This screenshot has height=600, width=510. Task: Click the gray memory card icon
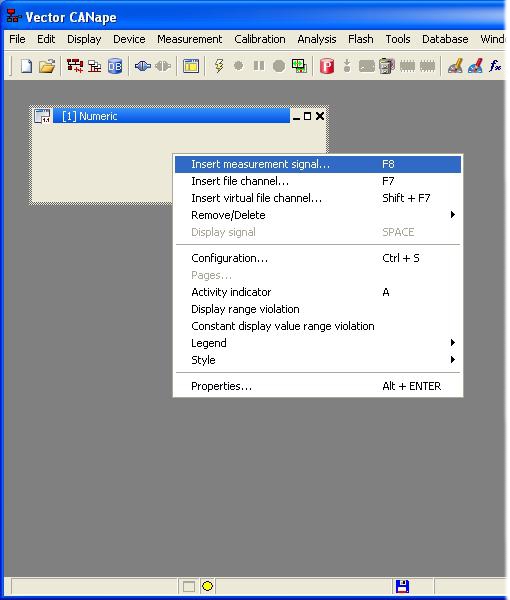pyautogui.click(x=367, y=66)
